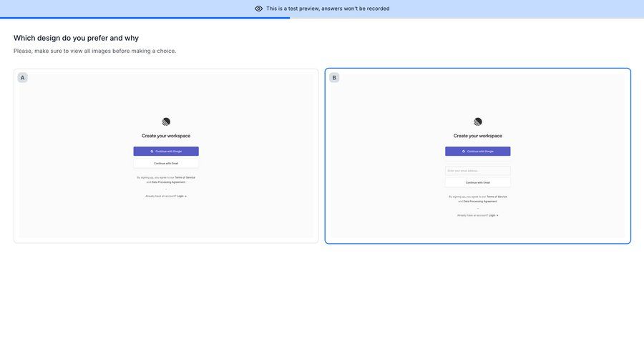Image resolution: width=644 pixels, height=346 pixels.
Task: Click the email address field in design B
Action: click(x=478, y=171)
